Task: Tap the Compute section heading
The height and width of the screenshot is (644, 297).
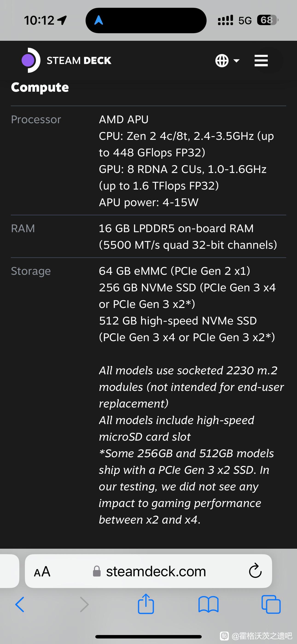Action: 40,88
